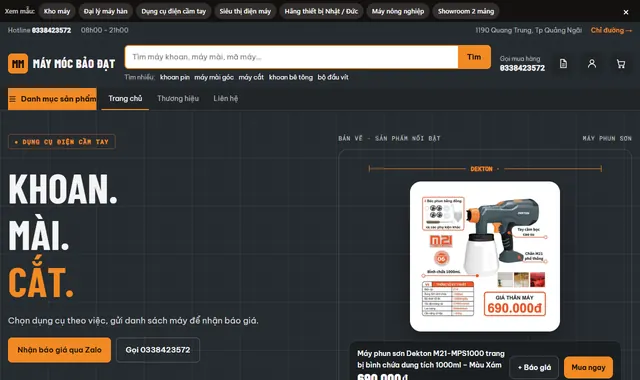
Task: Select the Đại lý máy hàn chip
Action: coord(106,11)
